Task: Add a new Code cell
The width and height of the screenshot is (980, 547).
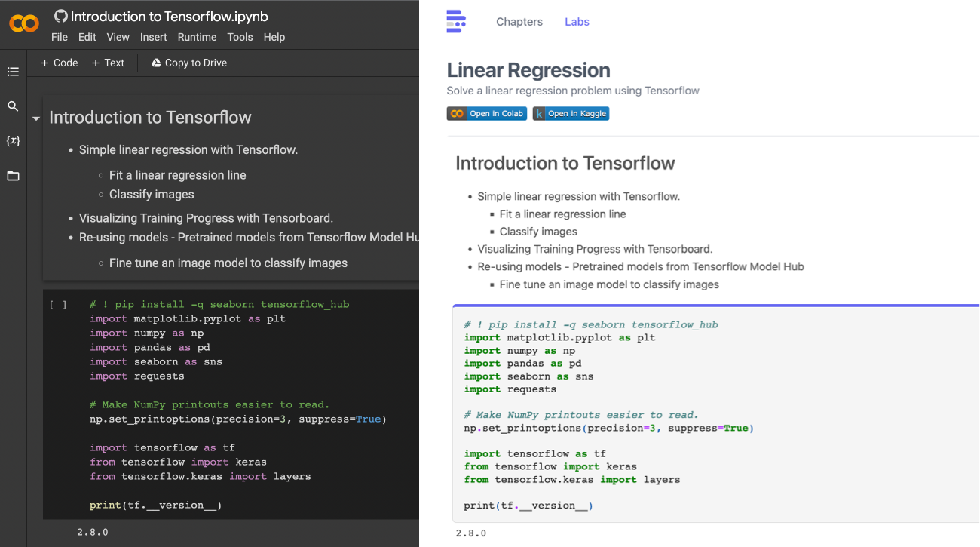Action: tap(60, 63)
